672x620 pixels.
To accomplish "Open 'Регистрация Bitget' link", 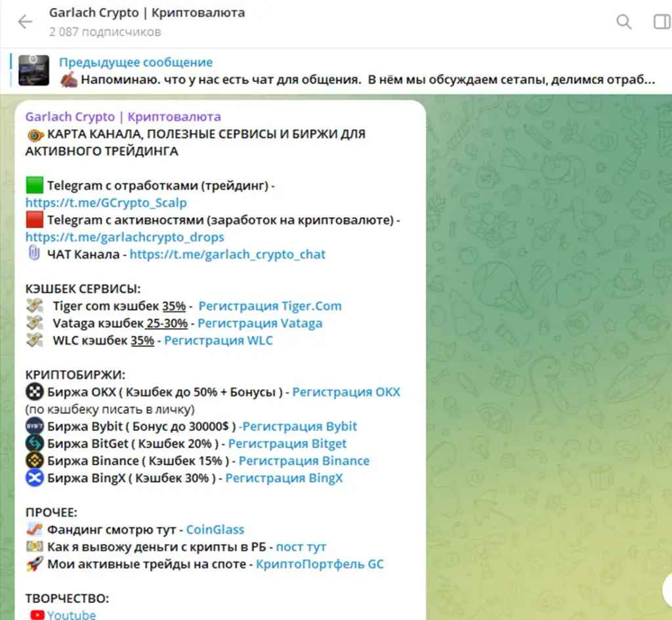I will coord(287,444).
